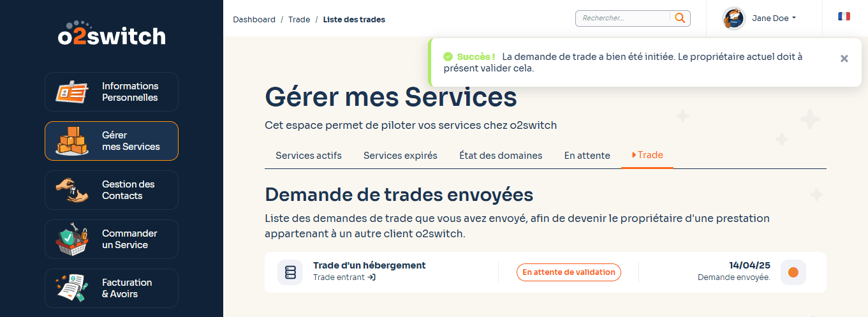Click Jane Doe's avatar picture
The height and width of the screenshot is (317, 868).
[734, 18]
